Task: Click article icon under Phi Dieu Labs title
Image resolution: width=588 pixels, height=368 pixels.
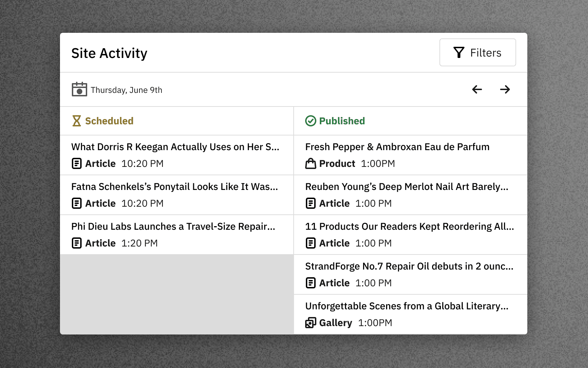Action: [76, 243]
